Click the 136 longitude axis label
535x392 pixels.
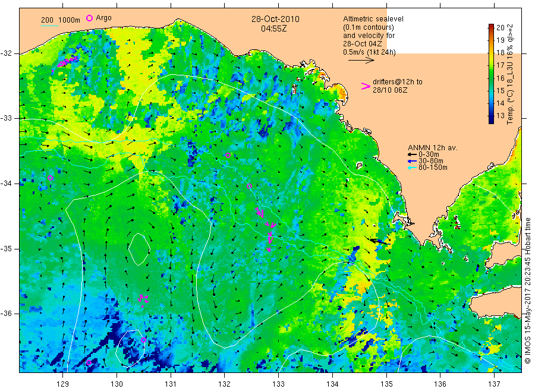click(440, 384)
